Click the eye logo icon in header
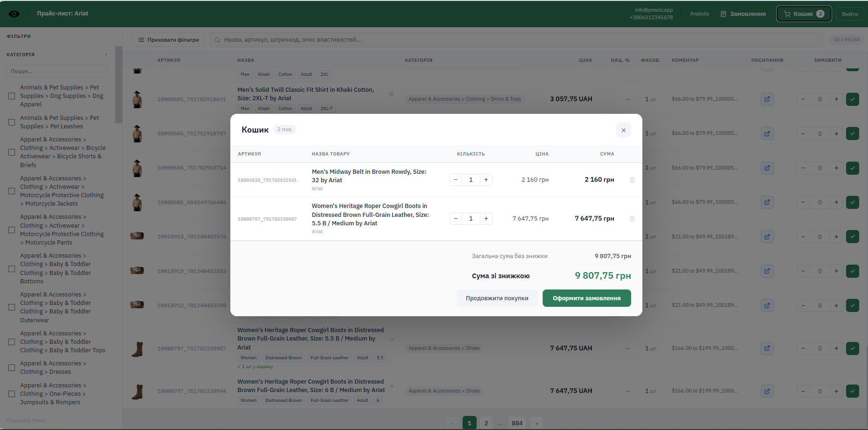The image size is (868, 430). (15, 14)
